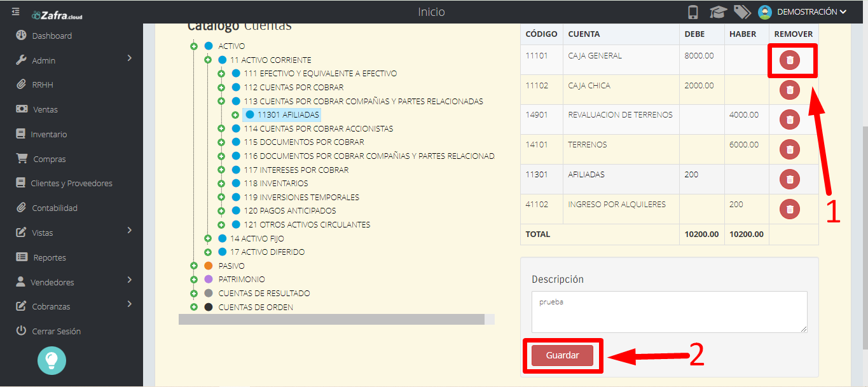Select 121 OTROS ACTIVOS CIRCULANTES
This screenshot has width=868, height=387.
(307, 224)
